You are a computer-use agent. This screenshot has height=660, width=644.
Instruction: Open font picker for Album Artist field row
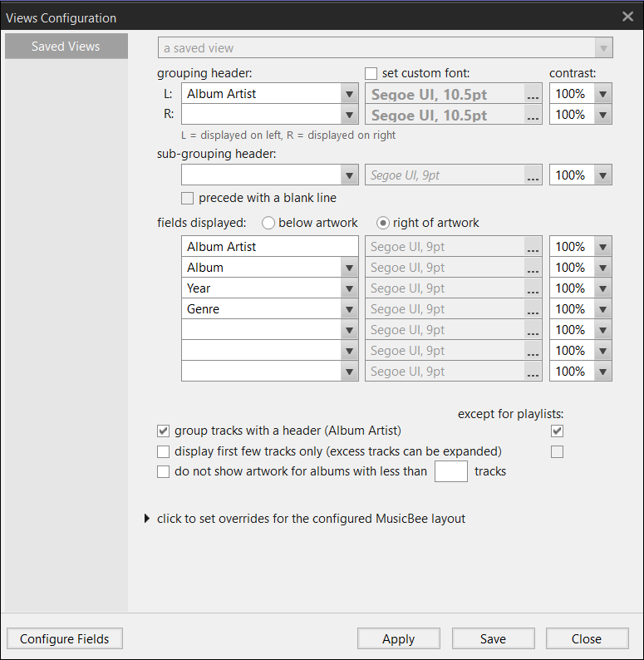click(533, 247)
